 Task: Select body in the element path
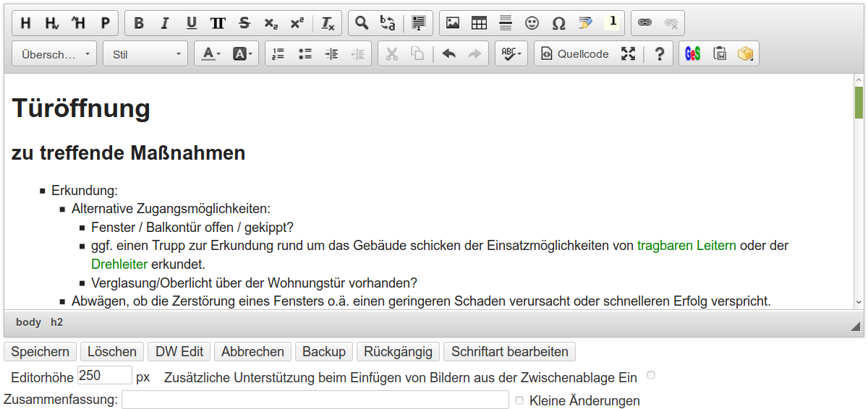(28, 322)
